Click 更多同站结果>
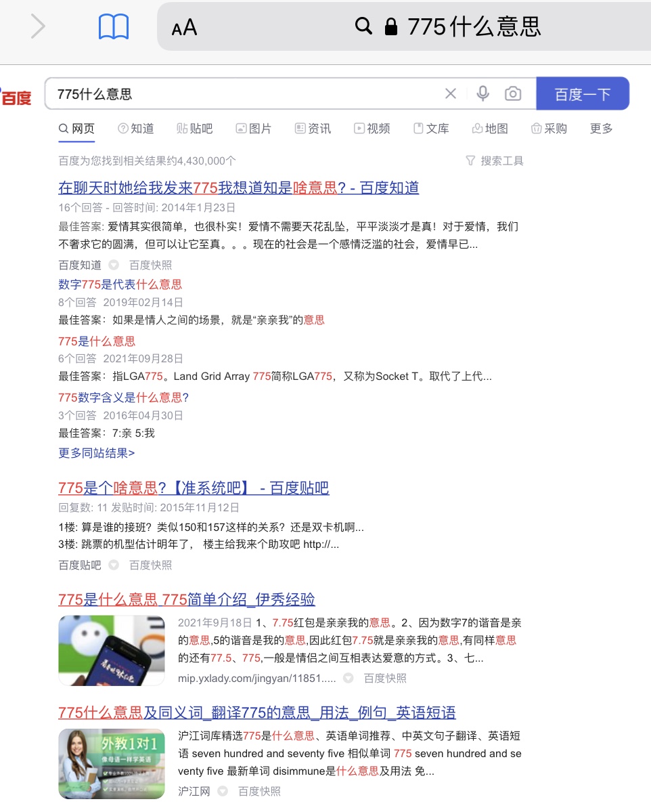651x812 pixels. coord(96,453)
